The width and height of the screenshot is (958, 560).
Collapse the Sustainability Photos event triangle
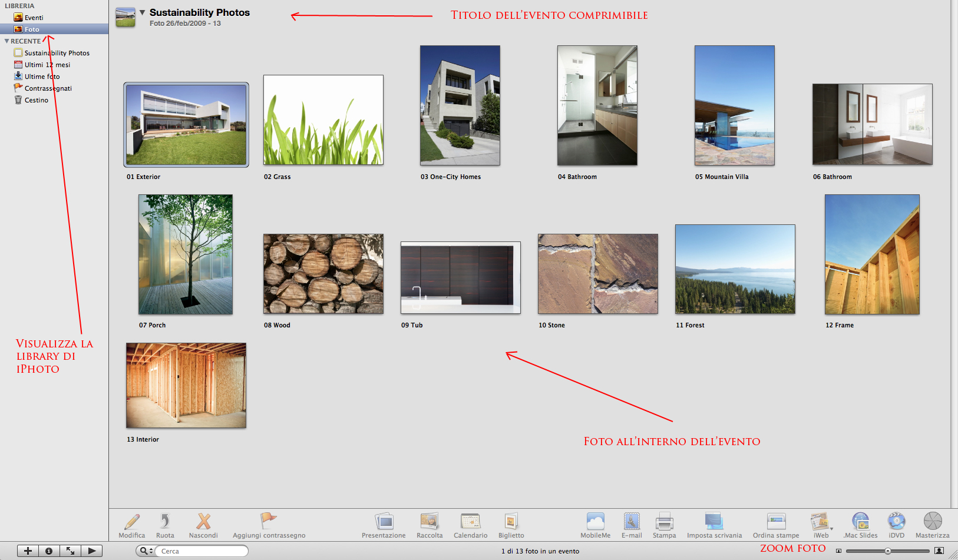coord(142,12)
